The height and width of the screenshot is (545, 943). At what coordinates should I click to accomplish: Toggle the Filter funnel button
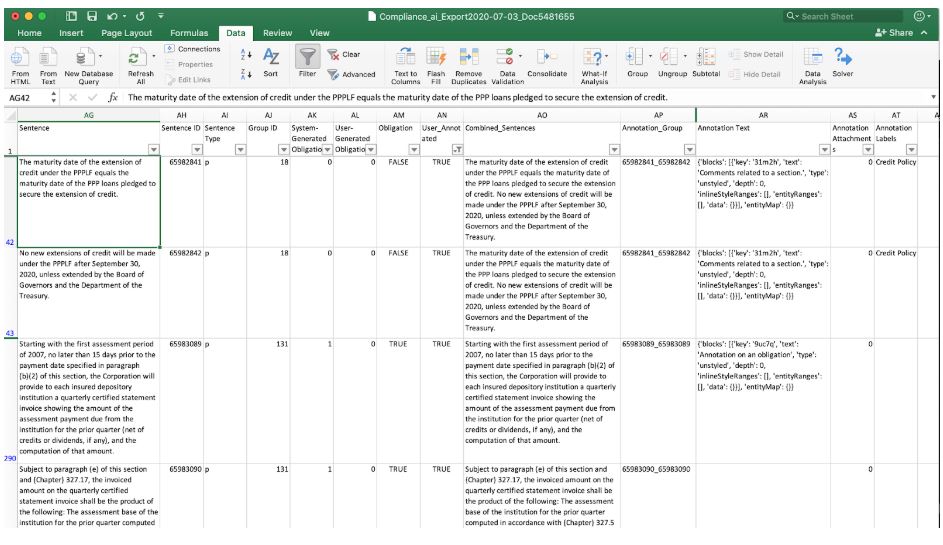click(307, 63)
